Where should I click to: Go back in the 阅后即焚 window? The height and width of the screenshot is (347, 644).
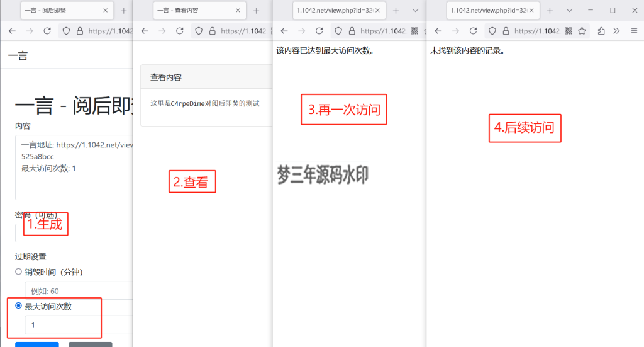coord(12,31)
